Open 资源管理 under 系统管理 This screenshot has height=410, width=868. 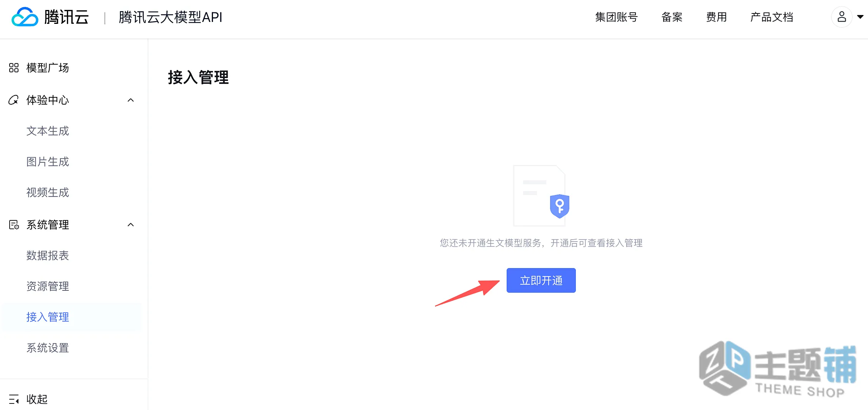[48, 286]
